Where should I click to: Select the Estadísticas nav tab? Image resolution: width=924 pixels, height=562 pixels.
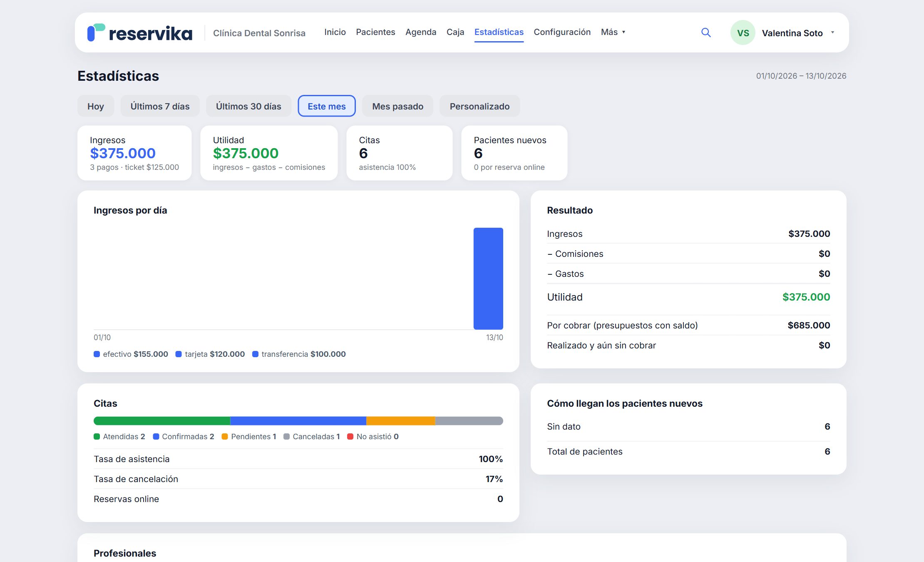pos(499,32)
